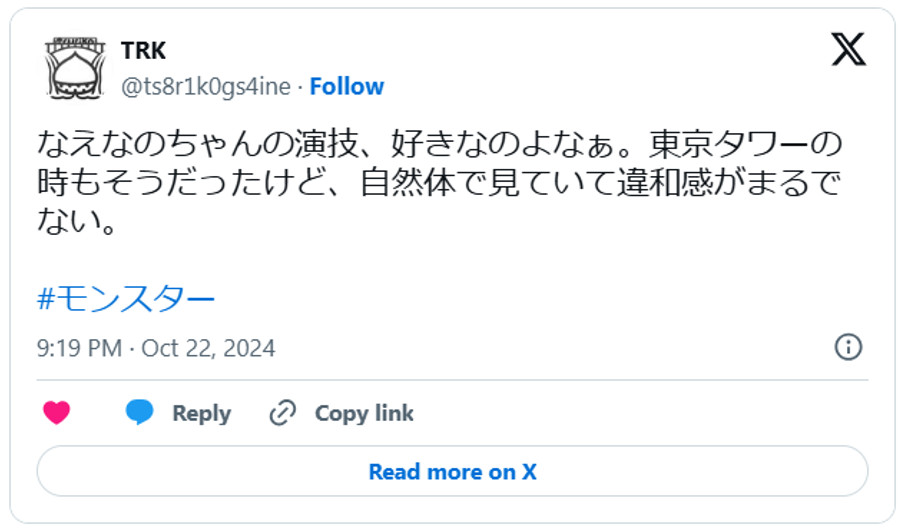Follow the TRK account
This screenshot has width=908, height=528.
346,87
